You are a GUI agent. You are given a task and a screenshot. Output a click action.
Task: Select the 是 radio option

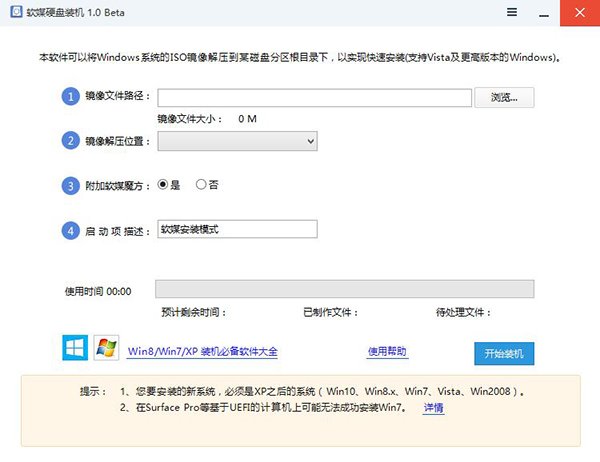tap(169, 185)
